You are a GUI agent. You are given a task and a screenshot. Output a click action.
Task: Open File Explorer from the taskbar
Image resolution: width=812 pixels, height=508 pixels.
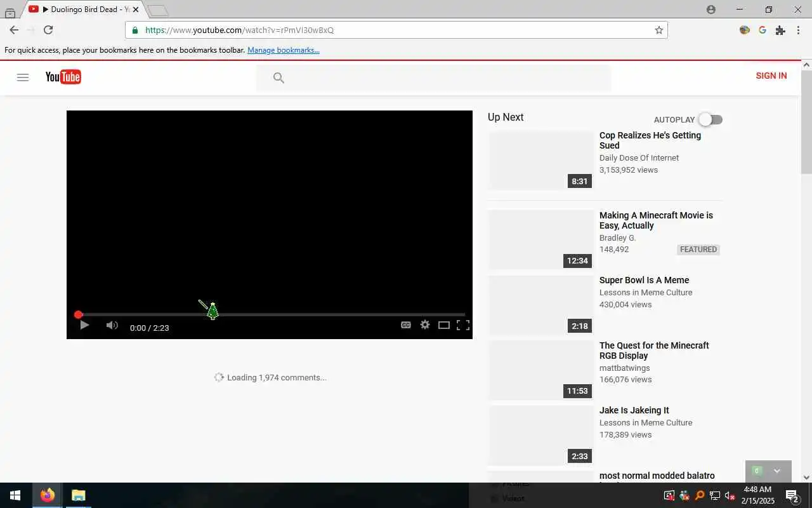click(78, 495)
